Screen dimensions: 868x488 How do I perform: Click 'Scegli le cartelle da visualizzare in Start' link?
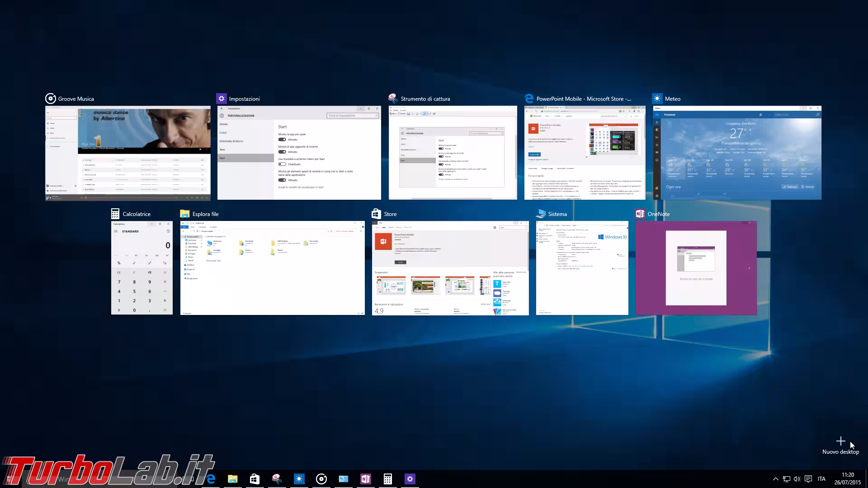pyautogui.click(x=300, y=187)
